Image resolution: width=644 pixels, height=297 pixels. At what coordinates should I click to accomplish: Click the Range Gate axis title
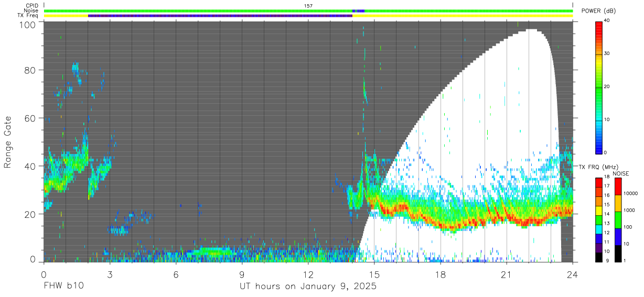point(8,143)
